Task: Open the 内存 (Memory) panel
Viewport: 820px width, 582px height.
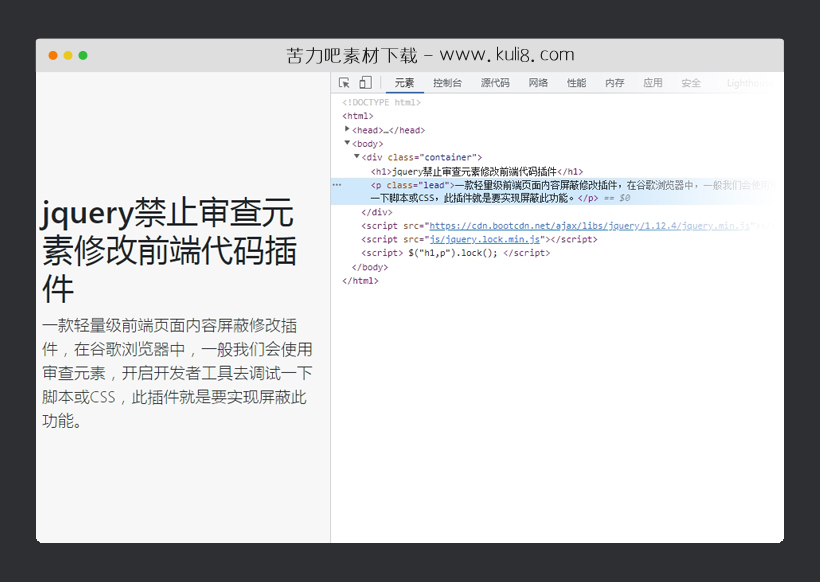Action: pyautogui.click(x=613, y=81)
